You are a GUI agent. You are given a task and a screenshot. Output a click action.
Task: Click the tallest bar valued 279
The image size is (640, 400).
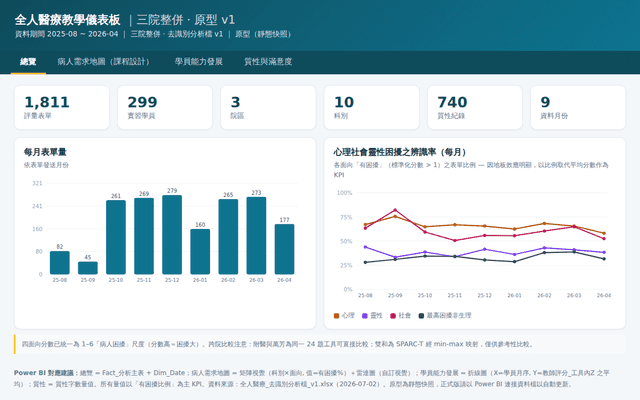[172, 235]
